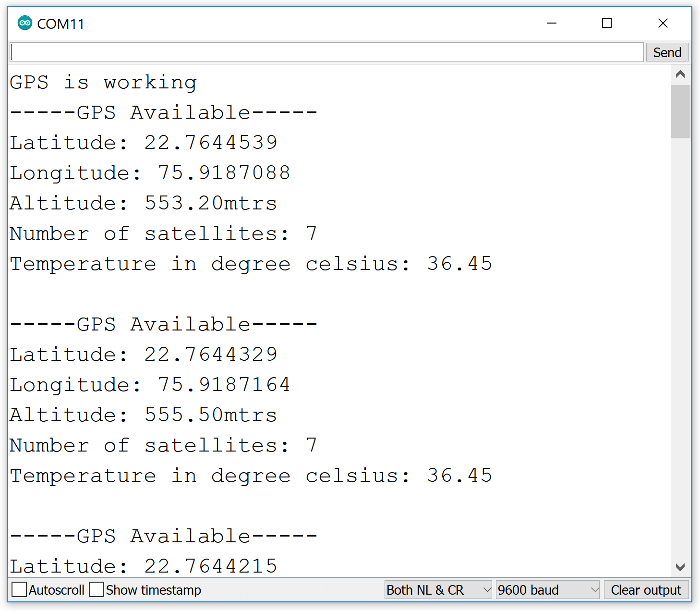Screen dimensions: 700x611
Task: Clear the serial output with Clear output
Action: 646,589
